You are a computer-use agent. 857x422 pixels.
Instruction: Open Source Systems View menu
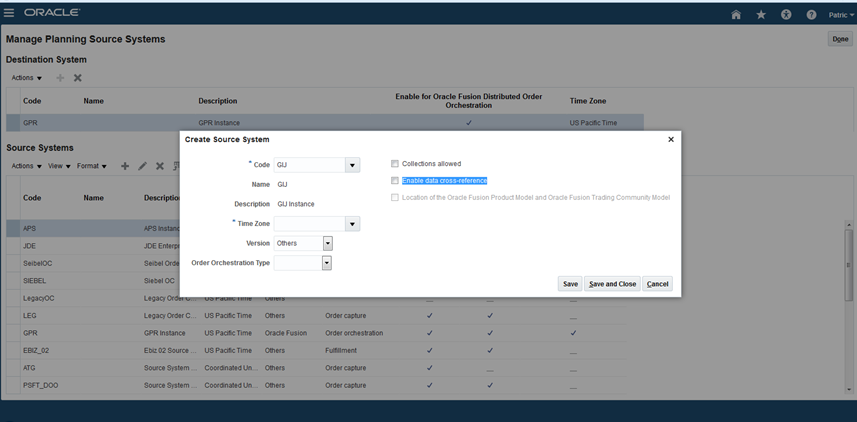tap(60, 166)
